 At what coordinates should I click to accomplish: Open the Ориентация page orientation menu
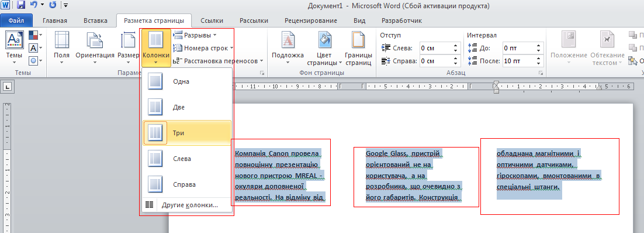[x=95, y=47]
